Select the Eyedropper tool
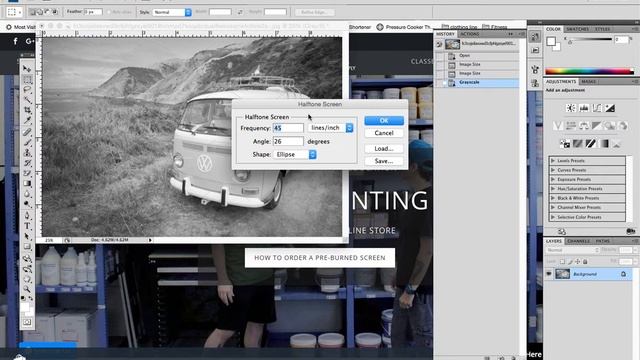640x360 pixels. (x=27, y=120)
